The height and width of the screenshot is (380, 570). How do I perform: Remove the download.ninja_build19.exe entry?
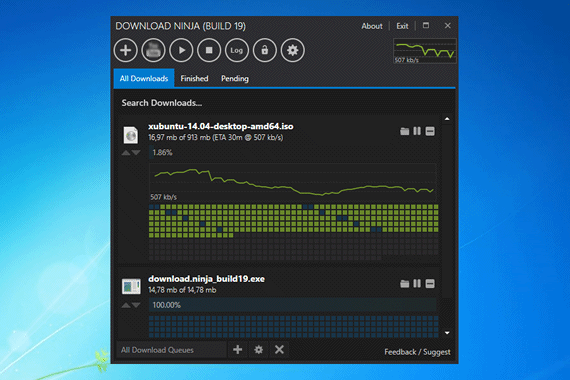point(430,284)
